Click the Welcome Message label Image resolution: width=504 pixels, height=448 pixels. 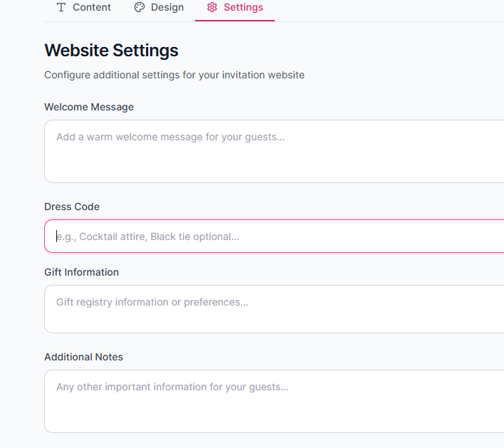pos(89,107)
